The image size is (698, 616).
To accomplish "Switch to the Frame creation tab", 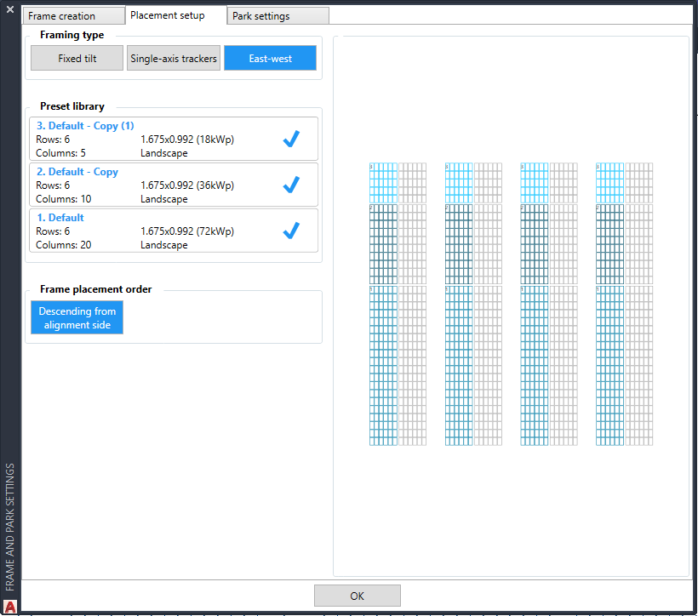I will pyautogui.click(x=62, y=16).
